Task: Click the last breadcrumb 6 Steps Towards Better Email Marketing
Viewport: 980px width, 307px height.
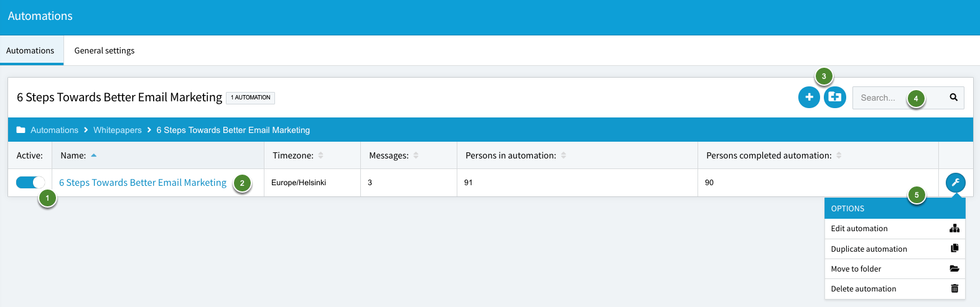Action: coord(233,130)
